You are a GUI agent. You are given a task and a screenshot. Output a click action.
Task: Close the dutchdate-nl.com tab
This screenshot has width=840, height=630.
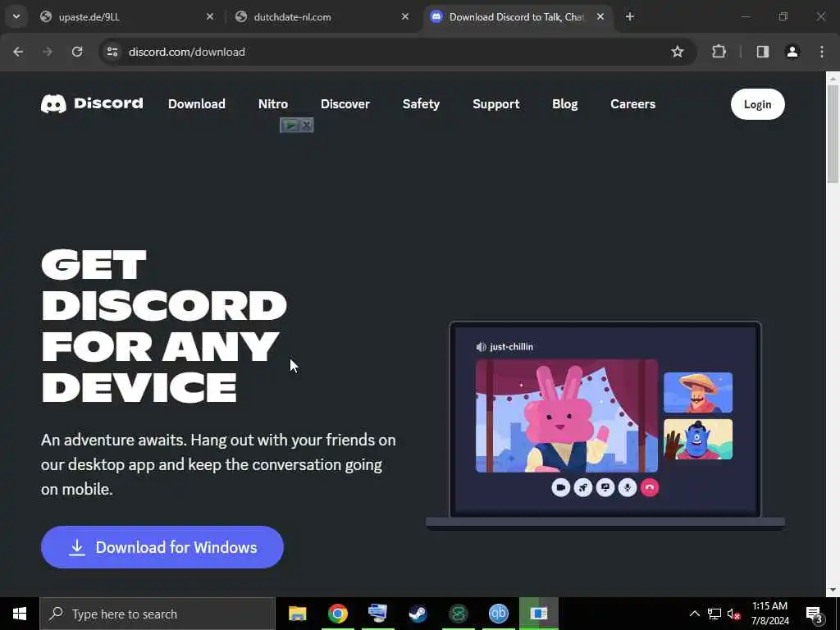pyautogui.click(x=405, y=16)
